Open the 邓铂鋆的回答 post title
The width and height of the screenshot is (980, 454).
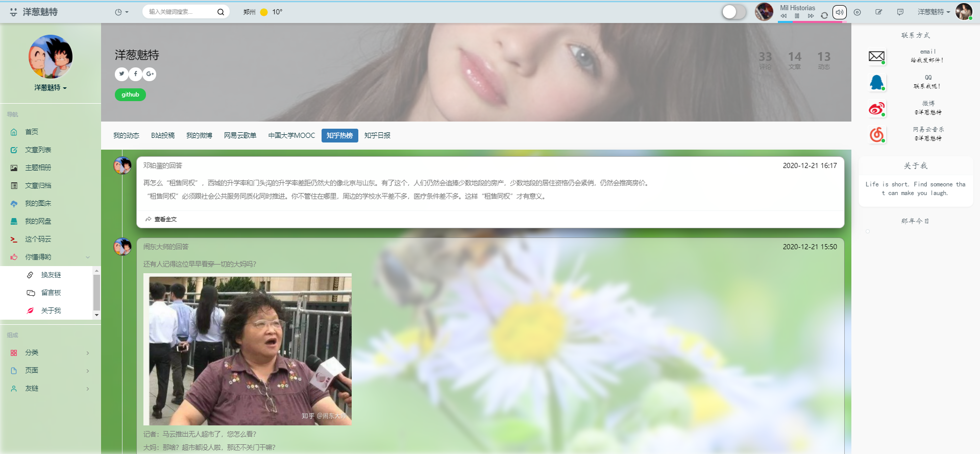[163, 165]
